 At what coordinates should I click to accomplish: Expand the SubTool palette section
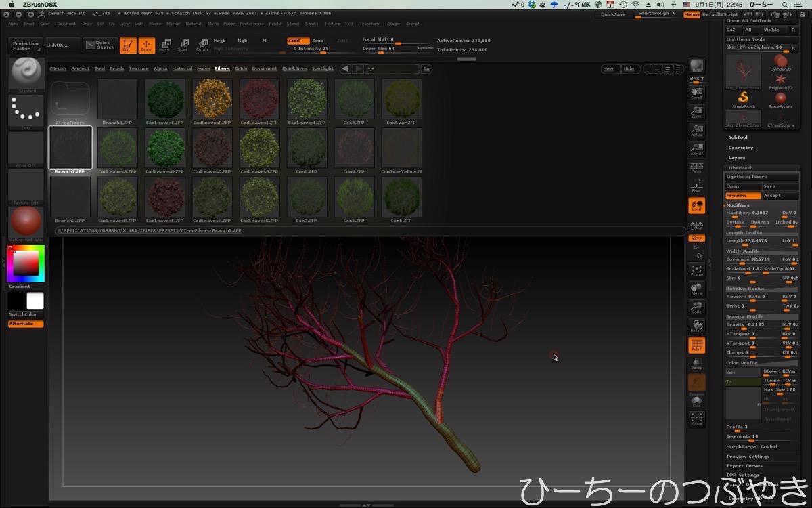738,137
